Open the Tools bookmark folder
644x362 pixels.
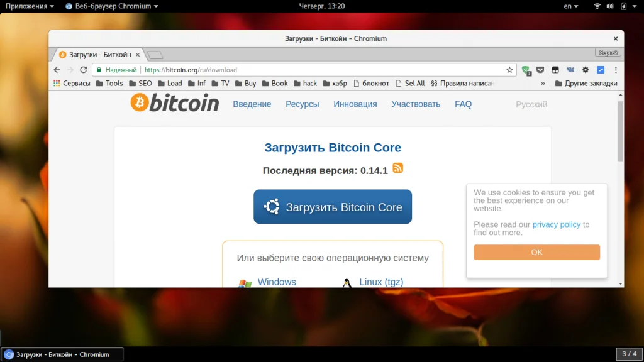109,84
